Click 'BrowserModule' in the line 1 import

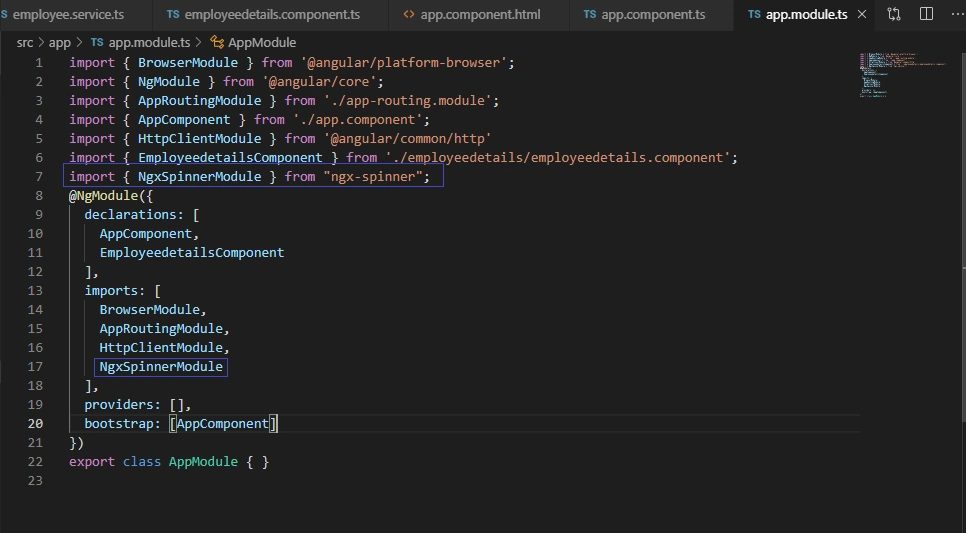point(187,62)
